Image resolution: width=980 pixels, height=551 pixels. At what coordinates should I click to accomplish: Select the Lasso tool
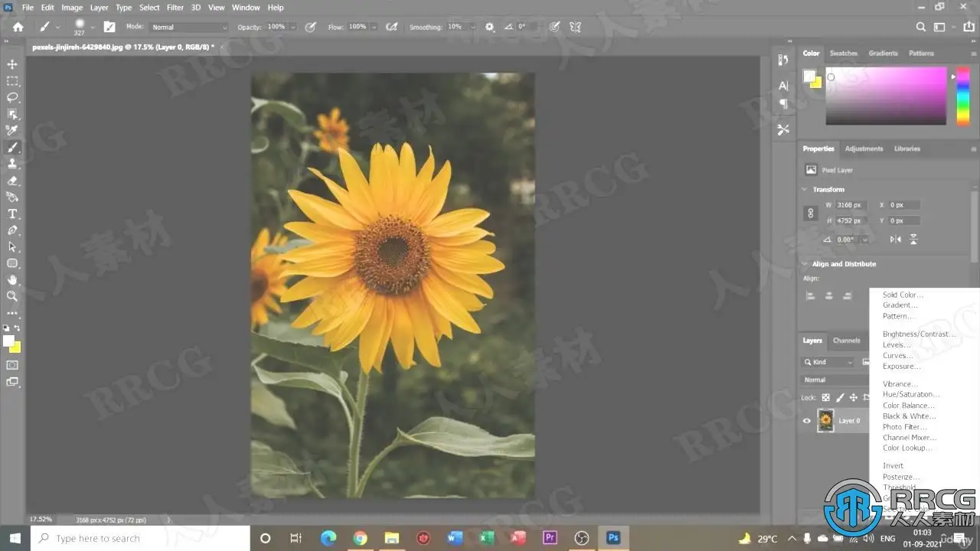[x=12, y=97]
